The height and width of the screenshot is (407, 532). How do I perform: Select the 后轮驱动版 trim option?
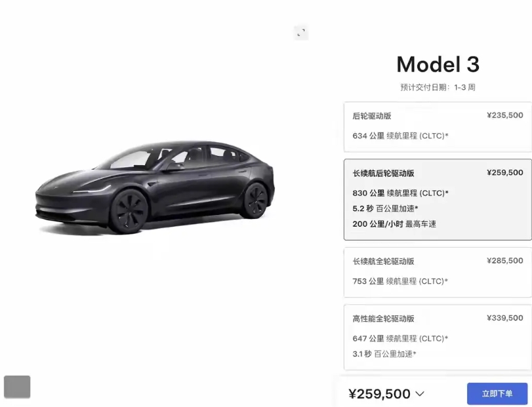[438, 126]
